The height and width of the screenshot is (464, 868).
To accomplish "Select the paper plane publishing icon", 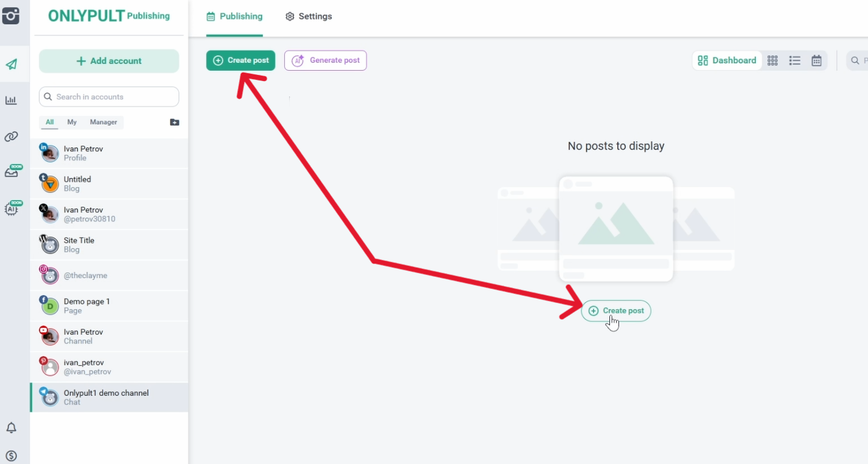I will pos(12,65).
